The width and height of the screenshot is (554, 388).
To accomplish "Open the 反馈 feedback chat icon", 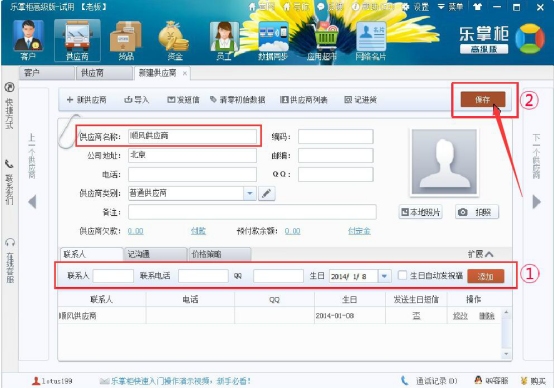I will pyautogui.click(x=320, y=7).
